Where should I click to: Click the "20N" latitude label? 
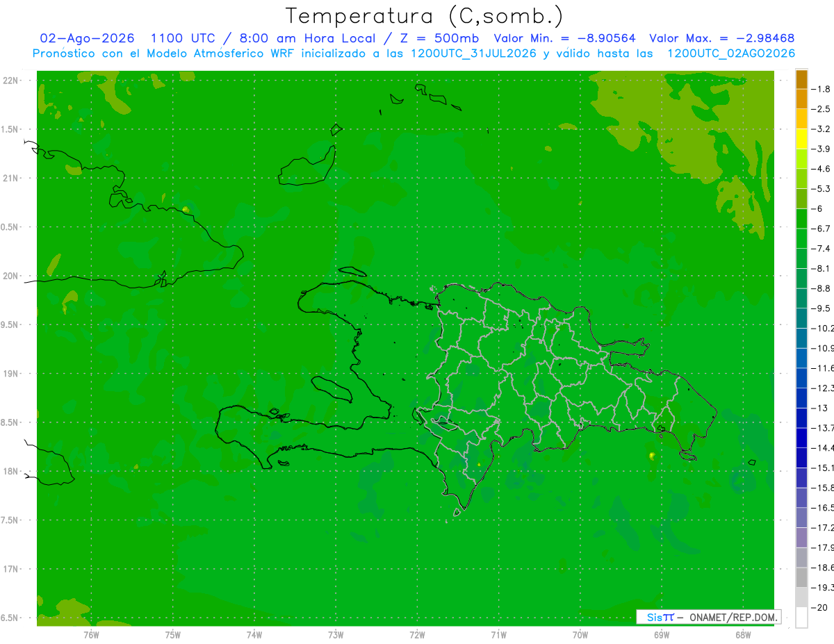(10, 276)
